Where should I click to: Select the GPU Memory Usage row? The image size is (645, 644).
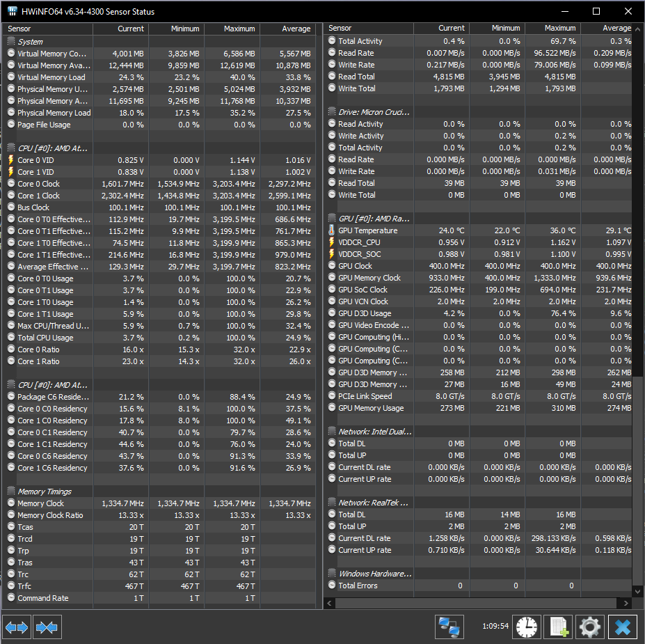(x=479, y=408)
